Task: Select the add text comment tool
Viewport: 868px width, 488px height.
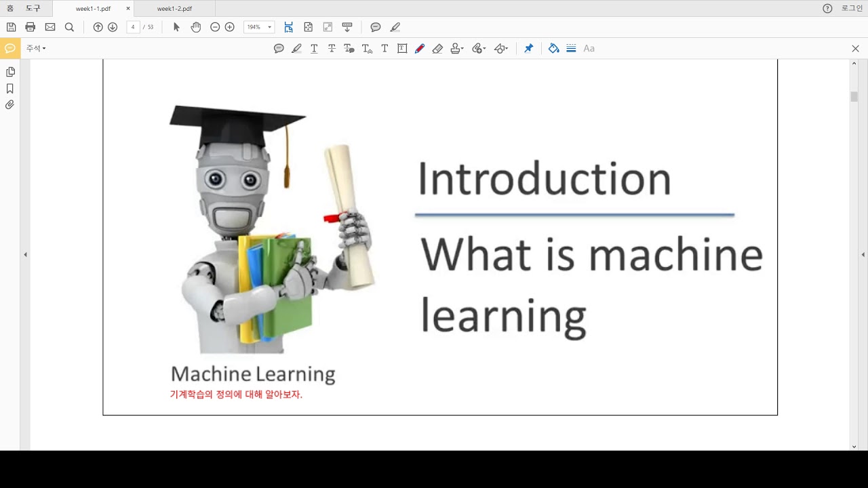Action: (384, 48)
